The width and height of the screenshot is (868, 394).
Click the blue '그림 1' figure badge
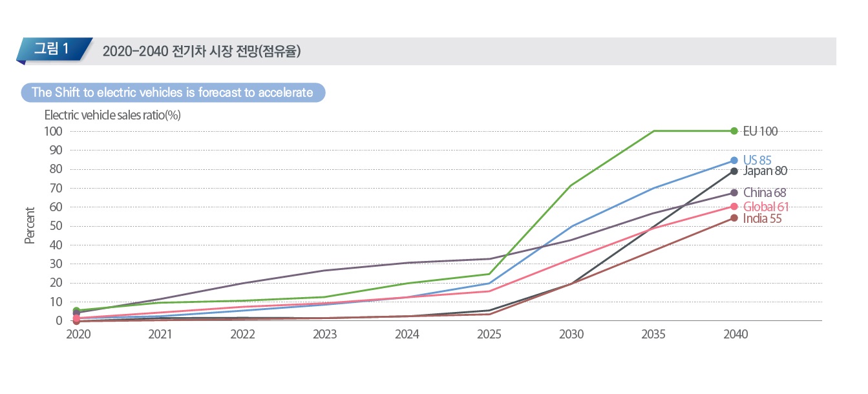53,50
